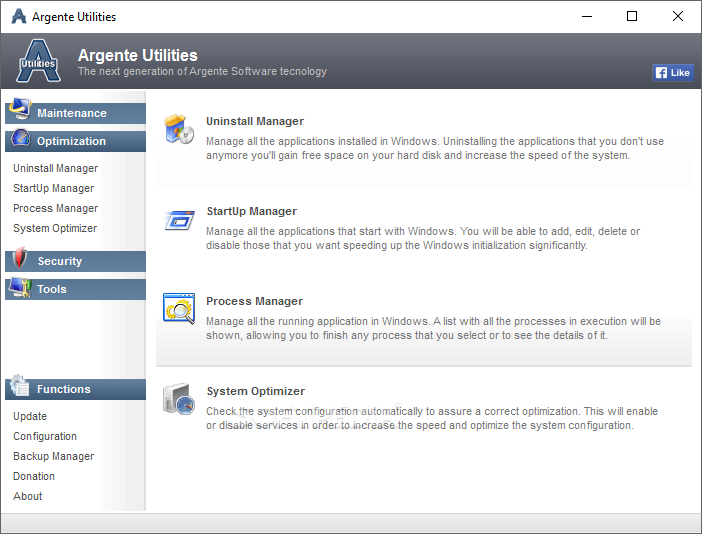Image resolution: width=702 pixels, height=534 pixels.
Task: Click the Functions documents icon
Action: [x=19, y=385]
